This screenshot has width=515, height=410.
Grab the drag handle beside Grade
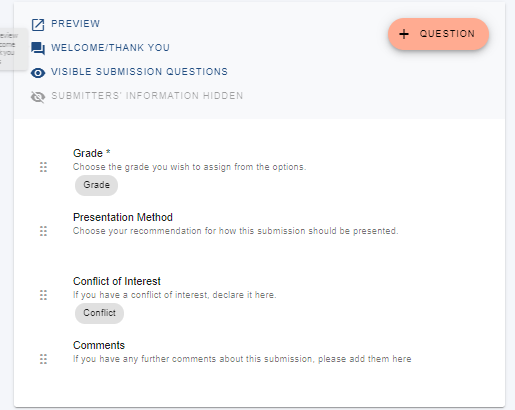coord(43,167)
